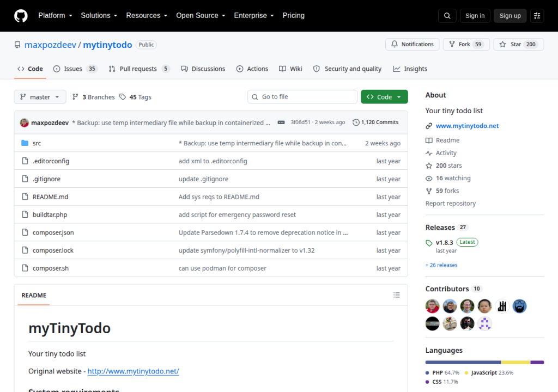Open README outline list icon
This screenshot has height=392, width=558.
click(x=397, y=295)
